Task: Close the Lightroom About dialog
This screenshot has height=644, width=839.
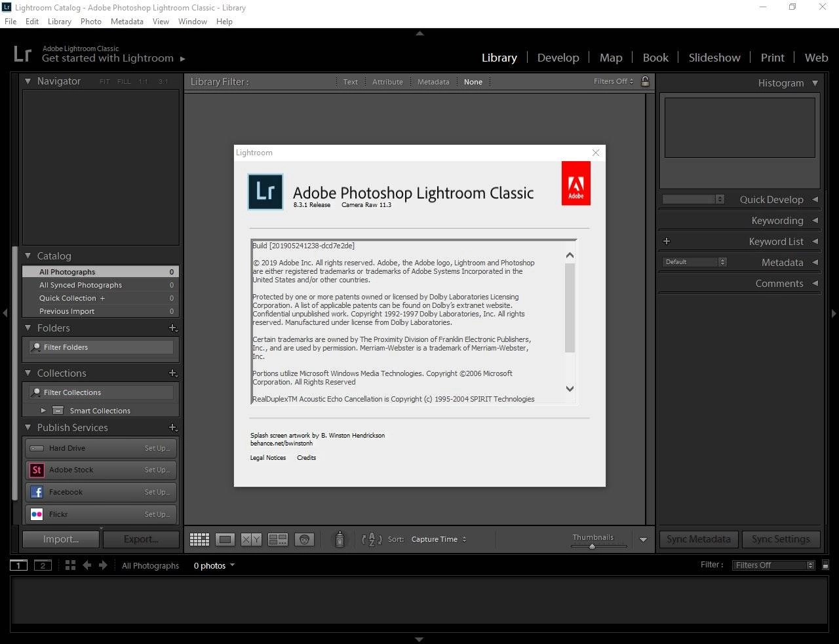Action: 596,153
